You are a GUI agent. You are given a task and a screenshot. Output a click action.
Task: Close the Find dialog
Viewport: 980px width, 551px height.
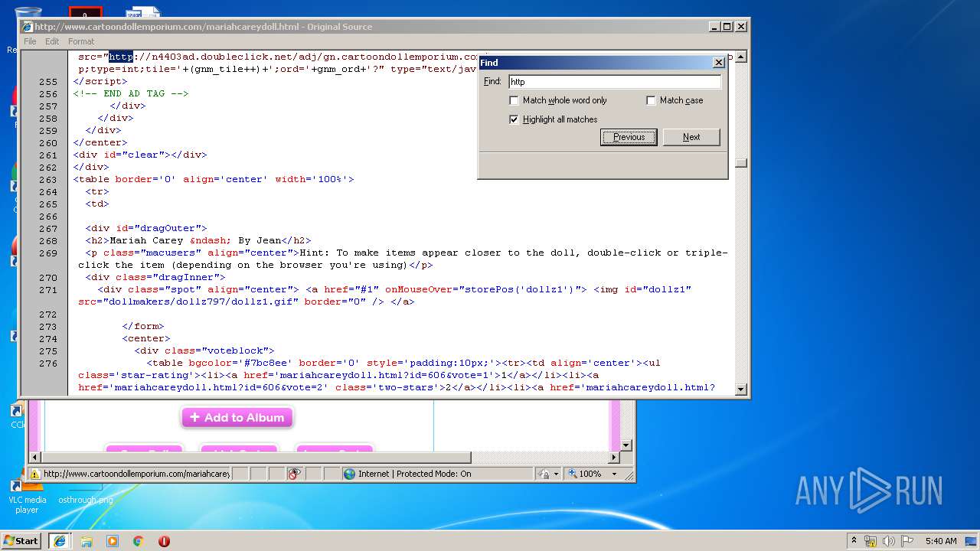pos(718,63)
